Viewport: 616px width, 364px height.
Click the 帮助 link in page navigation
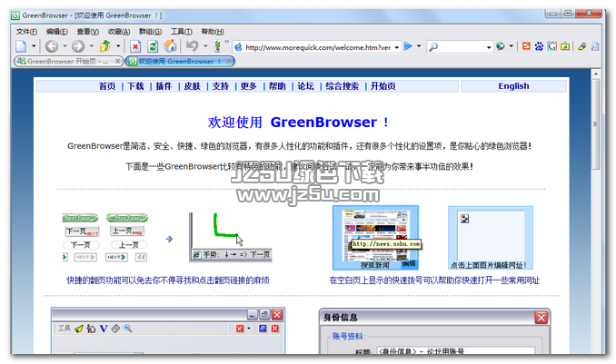point(277,86)
